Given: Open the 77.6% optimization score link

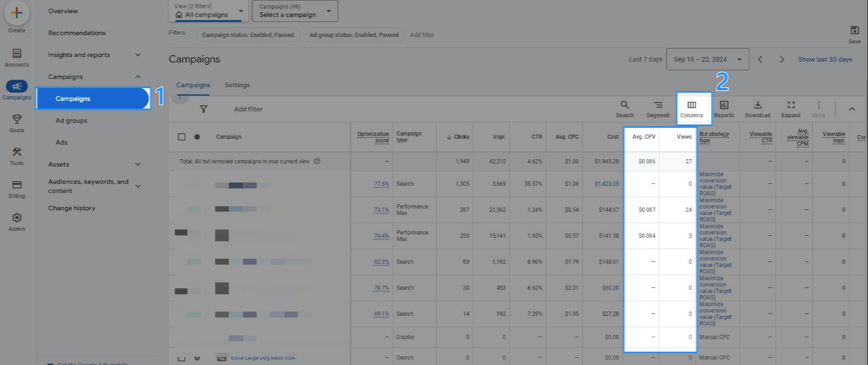Looking at the screenshot, I should 381,184.
